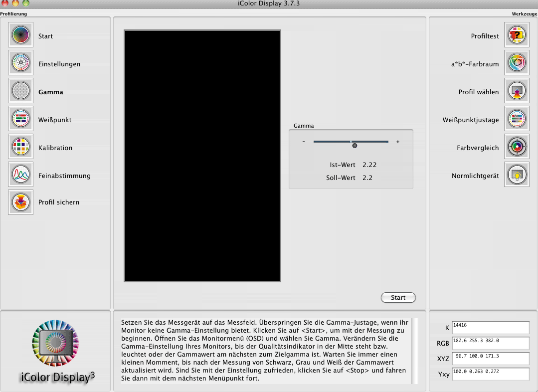Screen dimensions: 538x392
Task: Click the Gamma slider handle
Action: click(355, 146)
